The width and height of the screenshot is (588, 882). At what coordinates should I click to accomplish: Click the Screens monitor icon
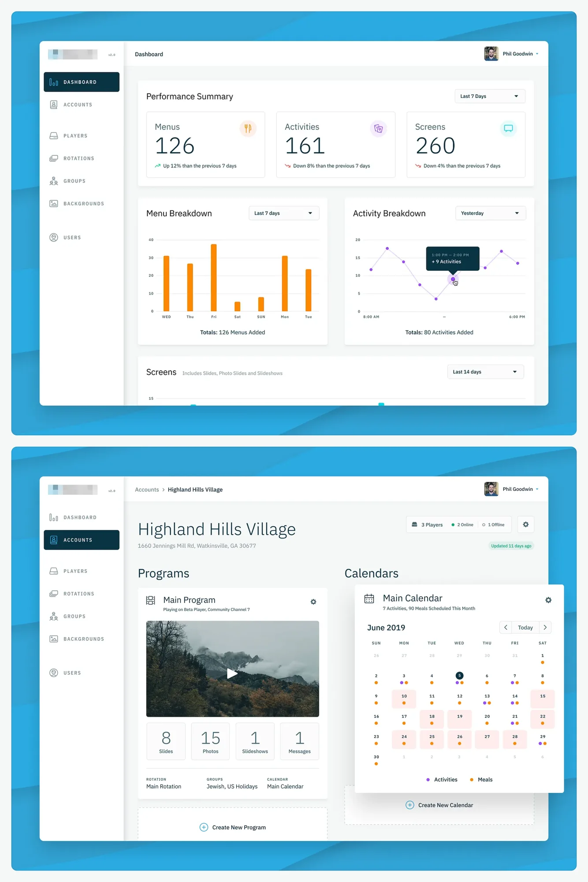coord(508,128)
